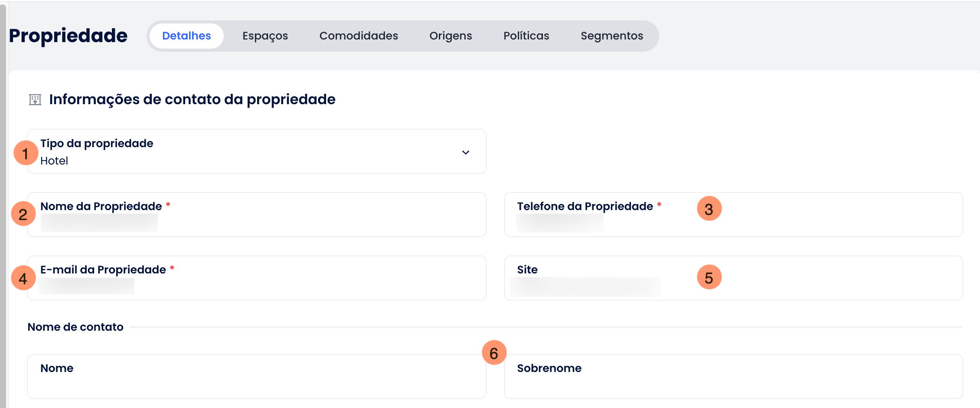The image size is (980, 408).
Task: Click the Telefone da Propriedade field
Action: click(733, 215)
